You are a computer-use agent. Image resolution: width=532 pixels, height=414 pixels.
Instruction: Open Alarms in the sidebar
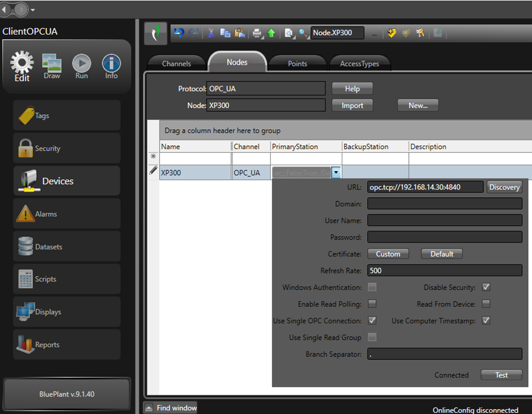pos(67,214)
